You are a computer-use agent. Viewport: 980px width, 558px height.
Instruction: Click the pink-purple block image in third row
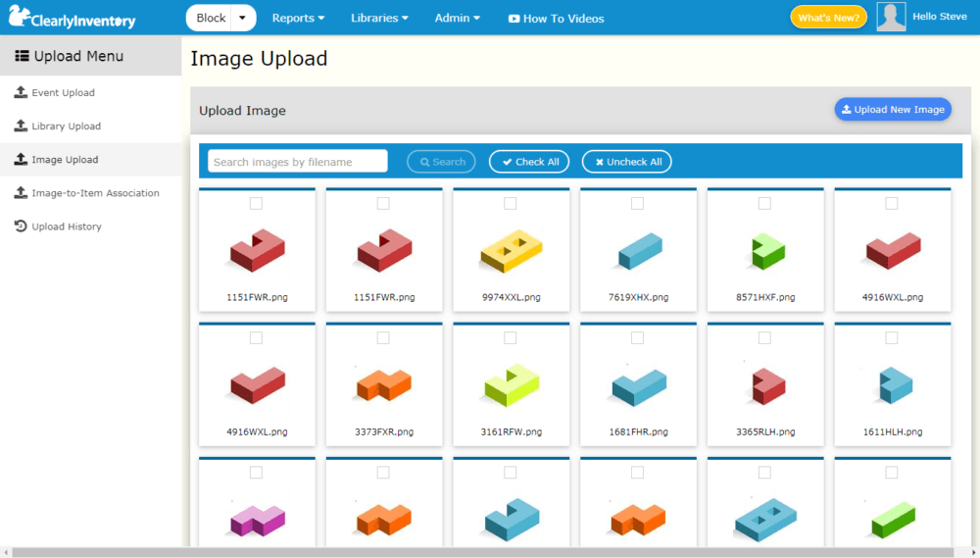point(258,521)
